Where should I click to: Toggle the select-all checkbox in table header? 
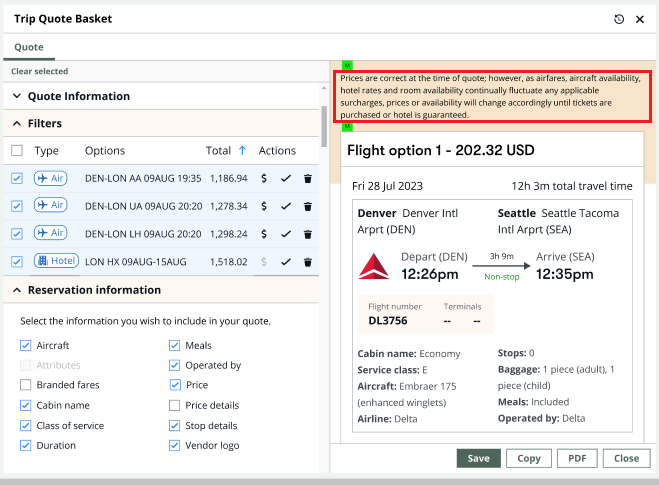[17, 151]
